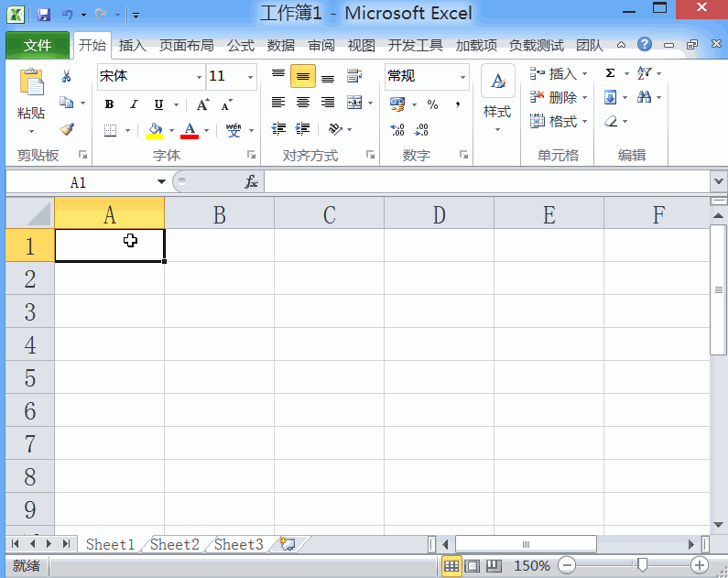
Task: Toggle center horizontal text alignment
Action: click(x=303, y=103)
